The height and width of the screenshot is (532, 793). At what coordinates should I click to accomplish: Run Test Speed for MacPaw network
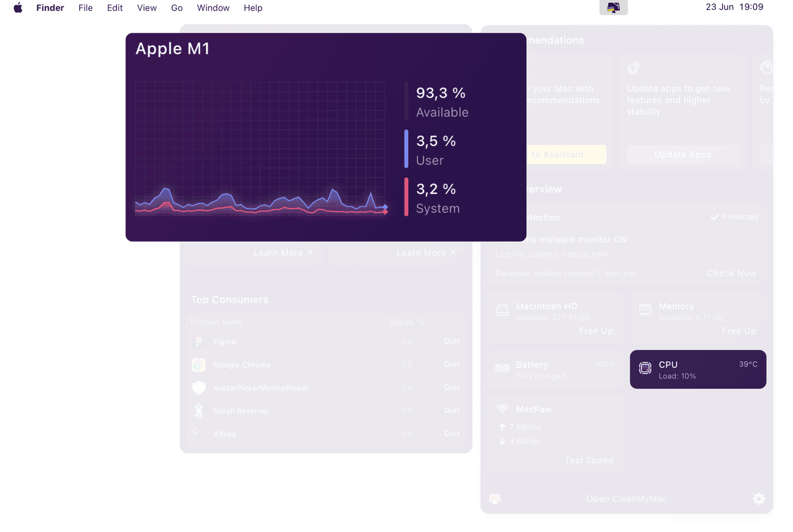coord(589,460)
